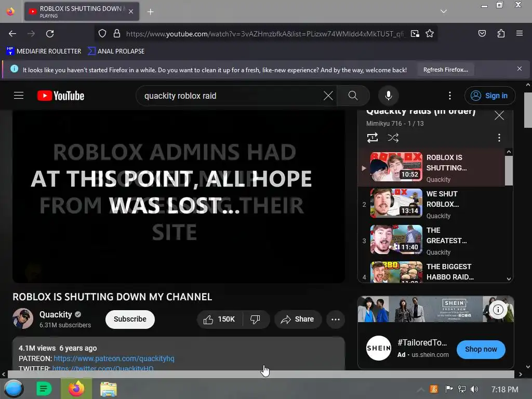Image resolution: width=532 pixels, height=399 pixels.
Task: Close the ROBLOX IS SHUTTING DOWN tab
Action: pyautogui.click(x=131, y=11)
